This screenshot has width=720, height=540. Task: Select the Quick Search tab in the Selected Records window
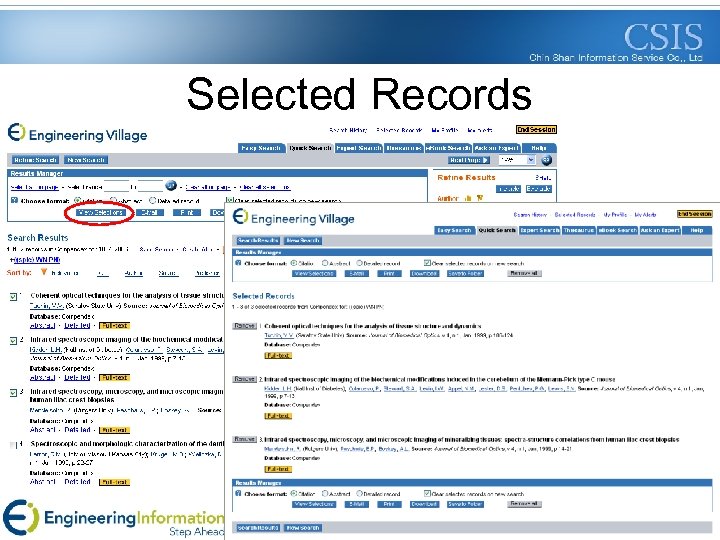click(x=497, y=230)
